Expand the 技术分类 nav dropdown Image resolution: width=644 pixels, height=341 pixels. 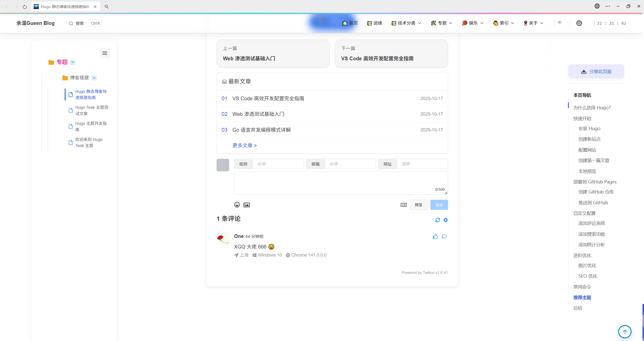point(406,23)
